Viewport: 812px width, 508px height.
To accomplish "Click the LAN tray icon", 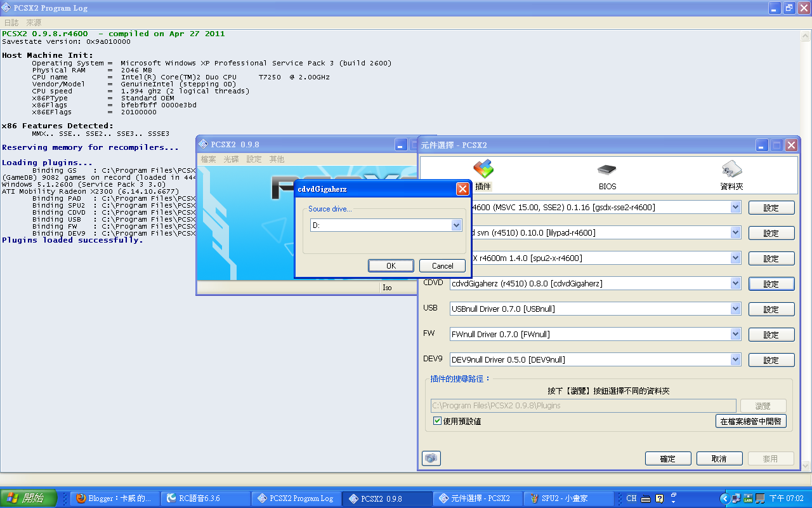I will coord(748,498).
